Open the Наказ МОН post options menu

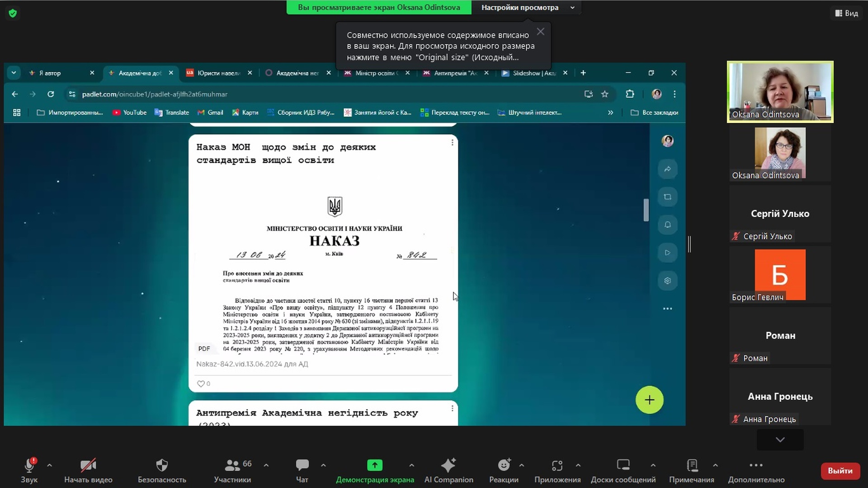click(452, 143)
